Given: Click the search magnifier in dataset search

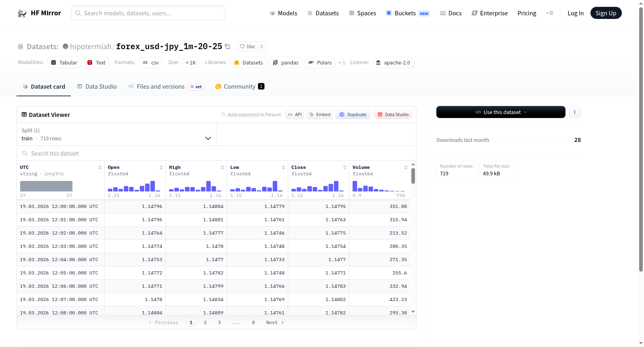Looking at the screenshot, I should [25, 153].
